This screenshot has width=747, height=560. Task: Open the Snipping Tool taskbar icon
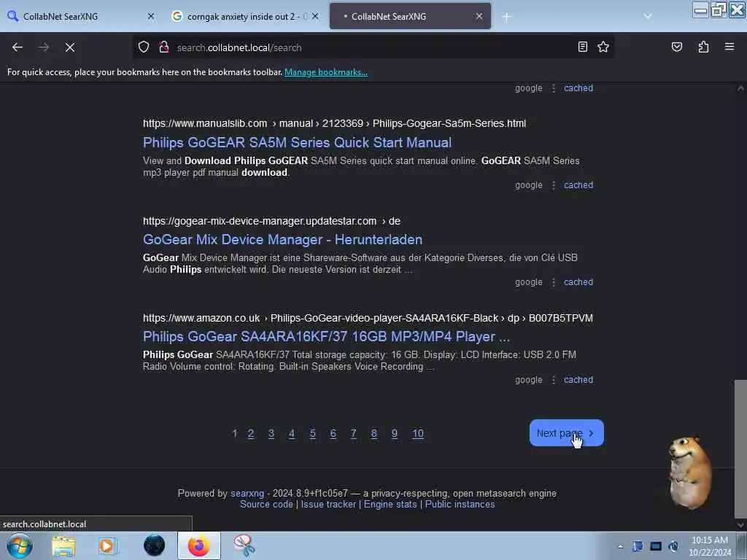244,545
